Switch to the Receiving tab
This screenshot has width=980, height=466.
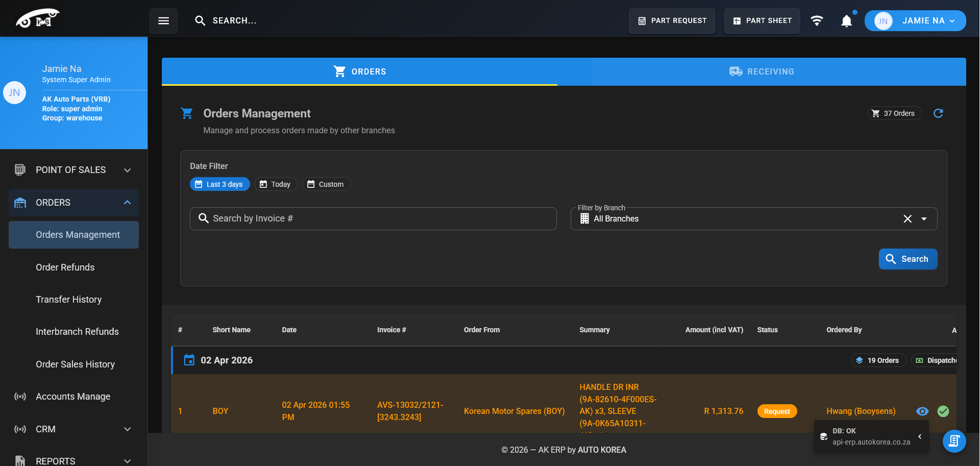(x=762, y=71)
